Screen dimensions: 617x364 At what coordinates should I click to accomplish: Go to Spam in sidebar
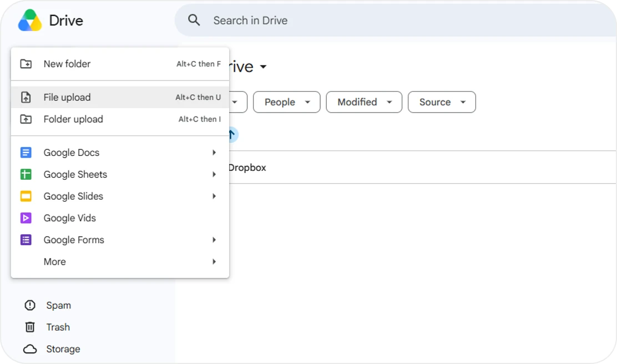pos(59,305)
